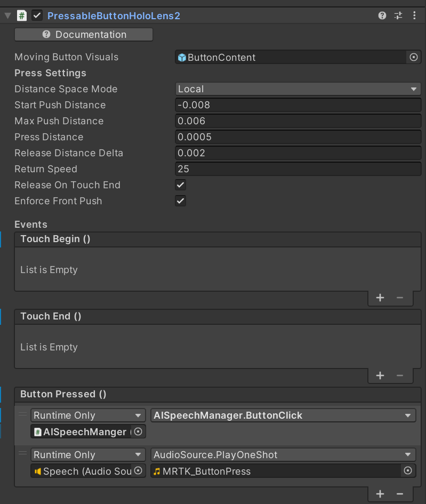The image size is (426, 504).
Task: Click the Touch Begin () event header
Action: click(218, 239)
